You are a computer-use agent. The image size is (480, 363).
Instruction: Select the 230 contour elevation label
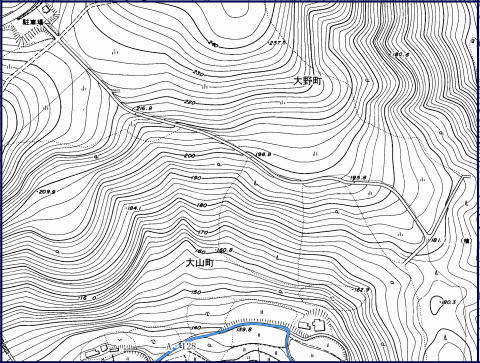tap(198, 73)
